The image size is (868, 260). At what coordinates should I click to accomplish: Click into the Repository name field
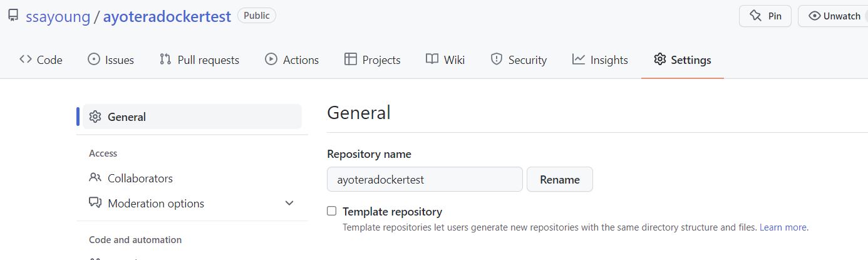[425, 179]
